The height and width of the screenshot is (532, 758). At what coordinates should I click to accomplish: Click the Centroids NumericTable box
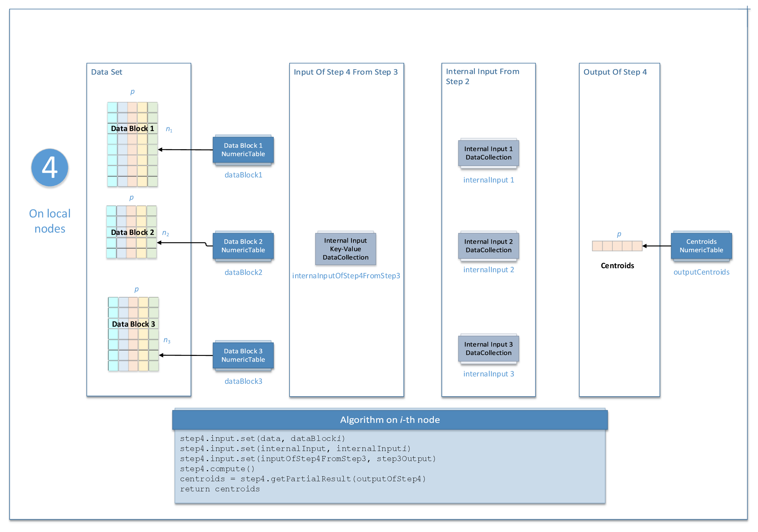[701, 246]
